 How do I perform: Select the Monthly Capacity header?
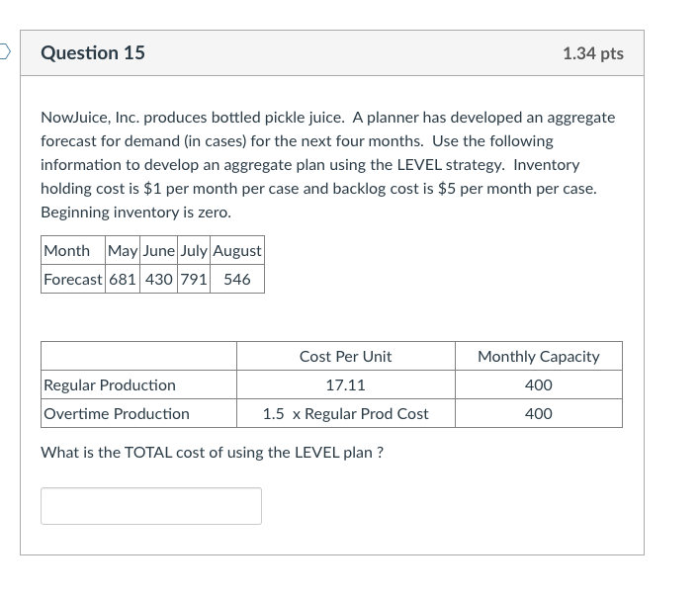point(539,356)
